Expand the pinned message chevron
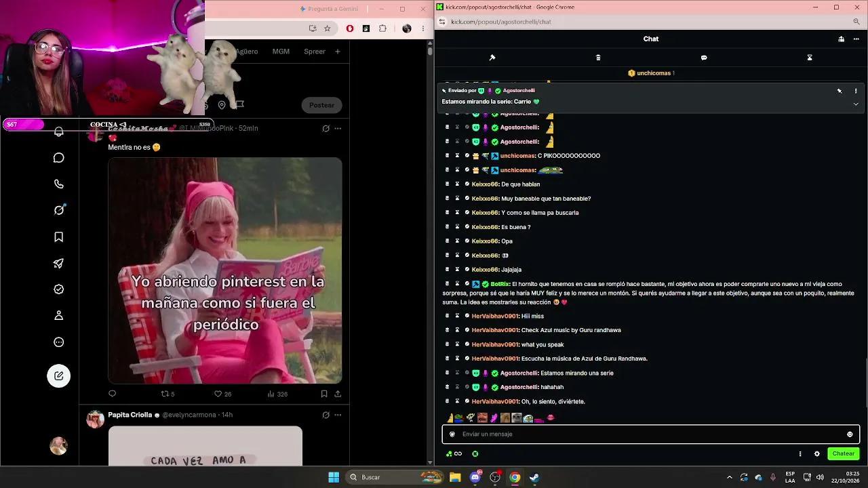 tap(856, 104)
